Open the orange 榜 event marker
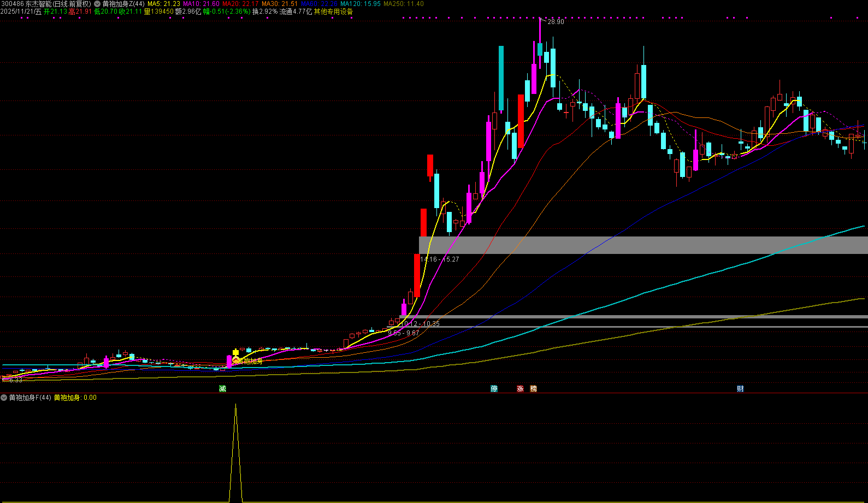 [534, 389]
